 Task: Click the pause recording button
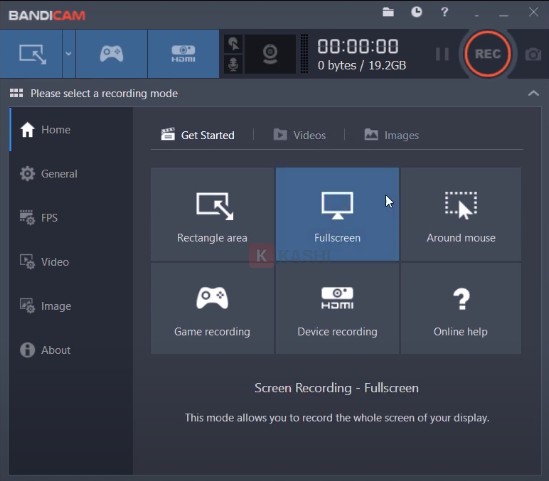pos(442,54)
